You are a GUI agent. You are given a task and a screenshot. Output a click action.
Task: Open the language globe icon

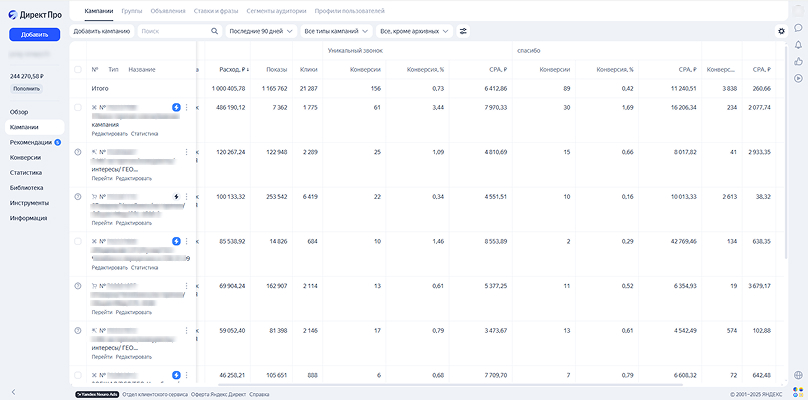point(798,375)
